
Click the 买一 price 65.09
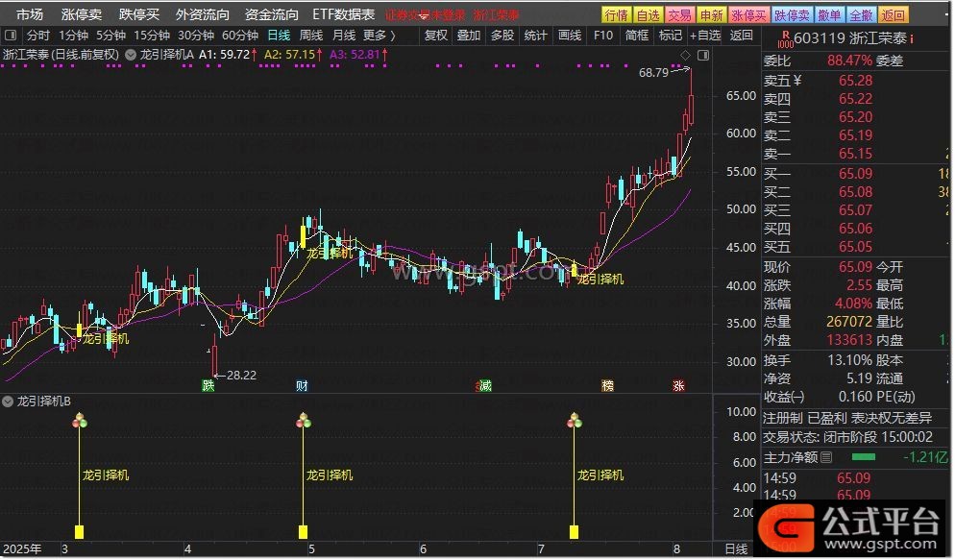click(x=855, y=174)
